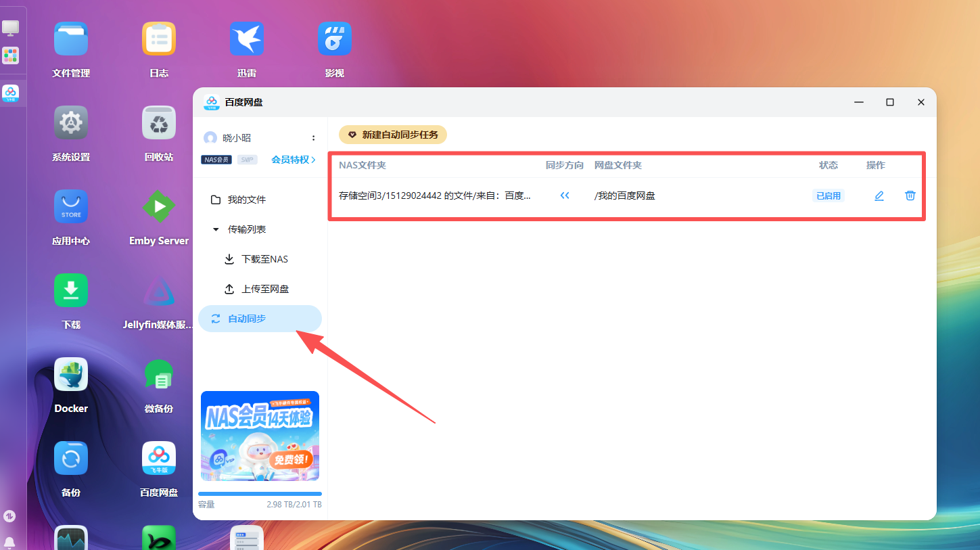The image size is (980, 550).
Task: Open 系统设置 from the desktop
Action: point(71,122)
